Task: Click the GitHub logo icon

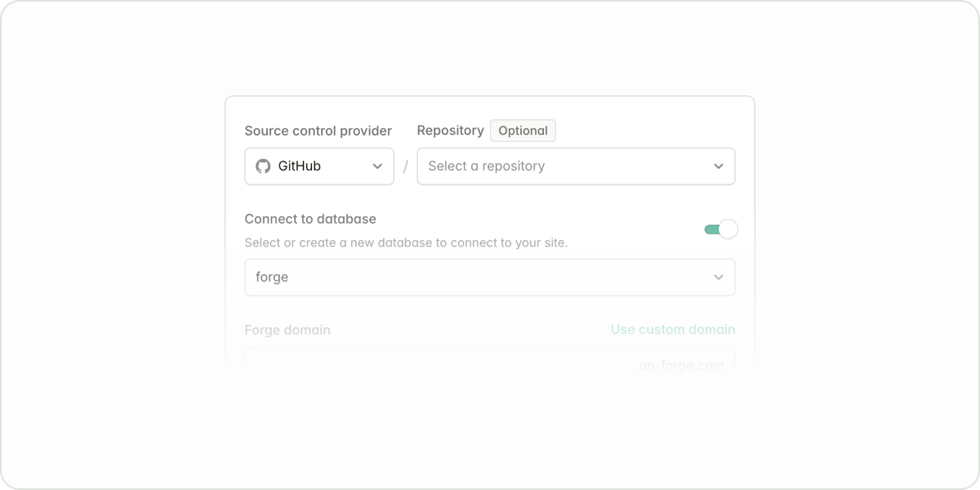Action: (263, 167)
